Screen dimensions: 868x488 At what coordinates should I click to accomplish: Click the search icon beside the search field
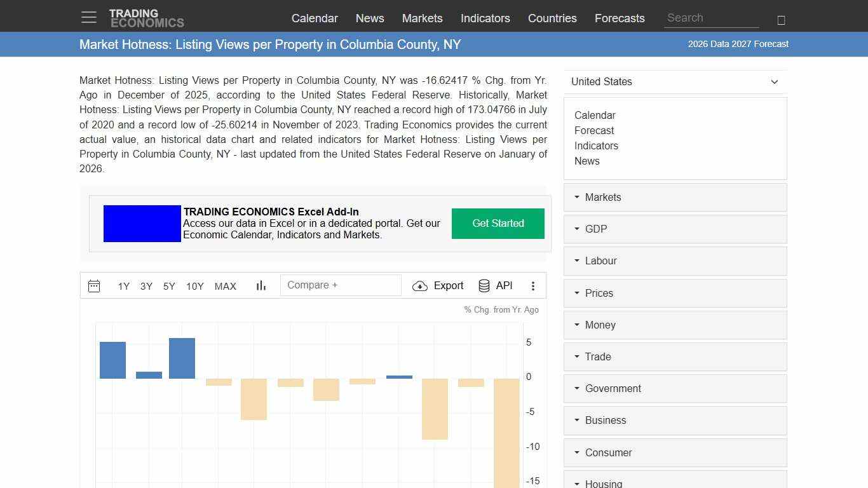[x=780, y=20]
